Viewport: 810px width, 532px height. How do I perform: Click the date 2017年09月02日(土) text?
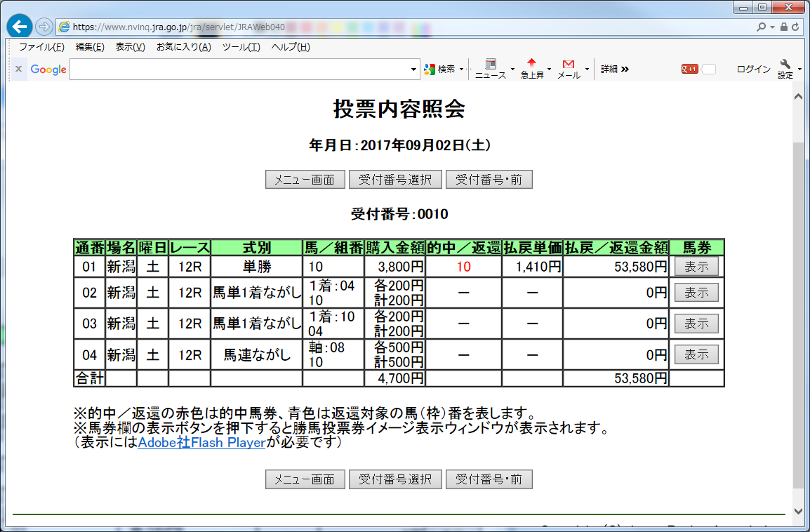(425, 145)
